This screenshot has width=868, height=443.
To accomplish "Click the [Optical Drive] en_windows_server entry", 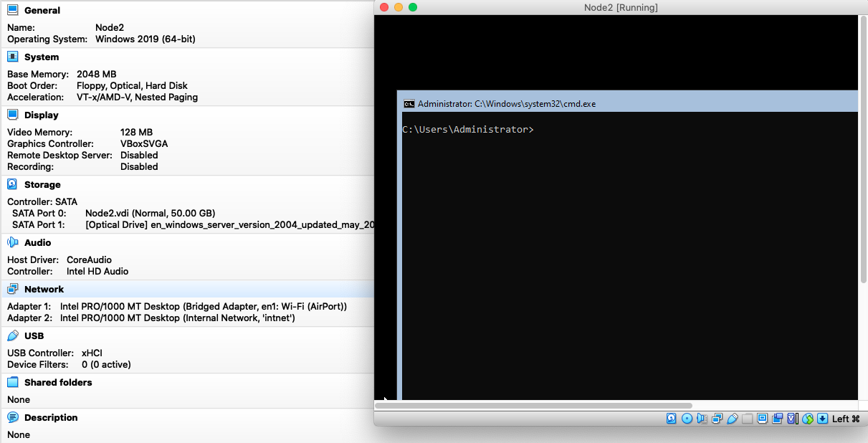I will coord(229,225).
